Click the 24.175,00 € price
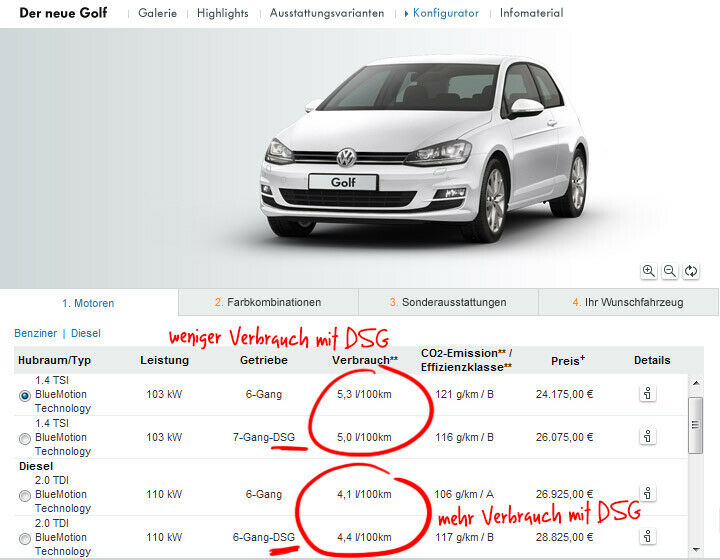Screen dimensions: 720x559 564,394
